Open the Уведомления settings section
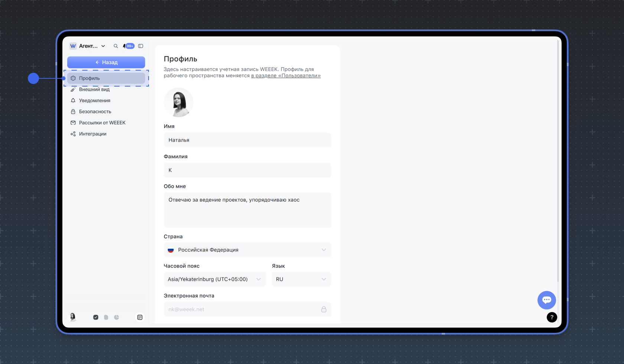The width and height of the screenshot is (624, 364). (x=94, y=101)
